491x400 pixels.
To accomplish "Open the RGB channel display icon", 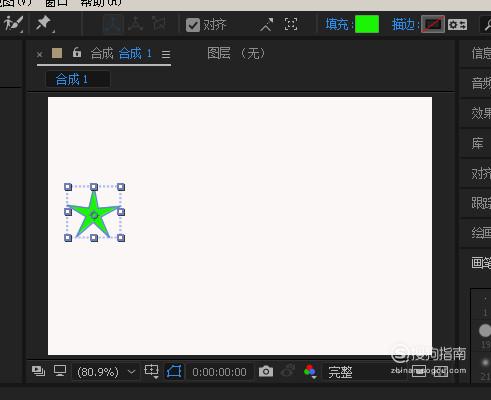I will point(310,371).
